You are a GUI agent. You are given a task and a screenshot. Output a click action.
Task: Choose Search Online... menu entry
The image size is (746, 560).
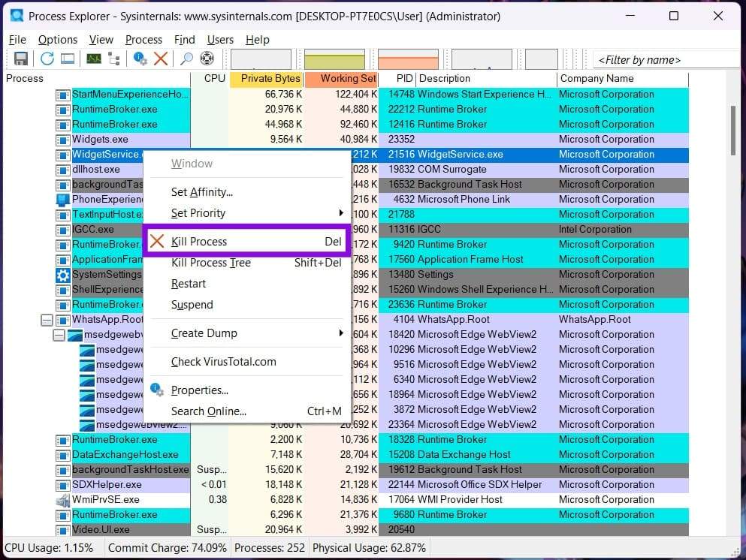(246, 411)
